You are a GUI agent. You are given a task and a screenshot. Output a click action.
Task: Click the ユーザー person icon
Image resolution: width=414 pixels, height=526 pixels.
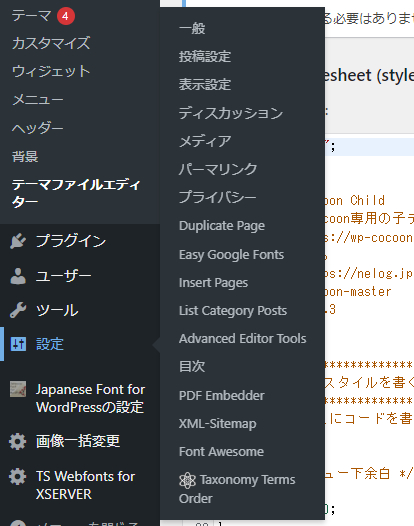18,276
